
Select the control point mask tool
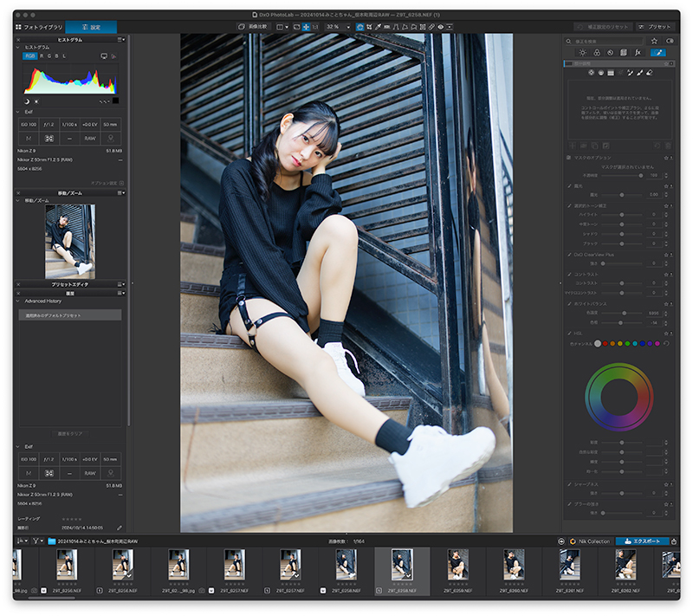(x=591, y=73)
